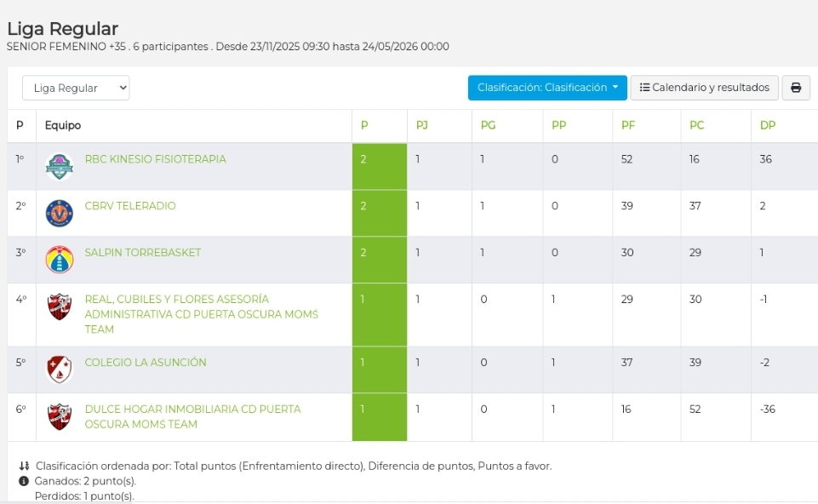Image resolution: width=818 pixels, height=504 pixels.
Task: Click the Equipo column header
Action: [63, 125]
